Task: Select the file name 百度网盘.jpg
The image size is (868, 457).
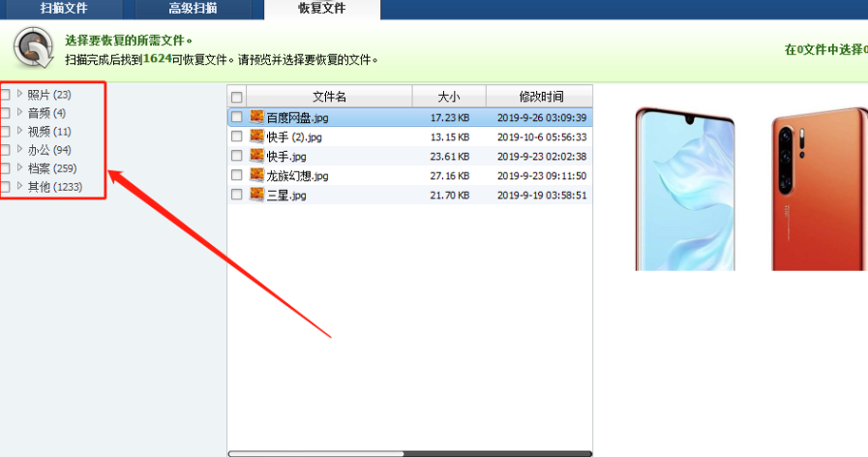Action: pyautogui.click(x=297, y=117)
